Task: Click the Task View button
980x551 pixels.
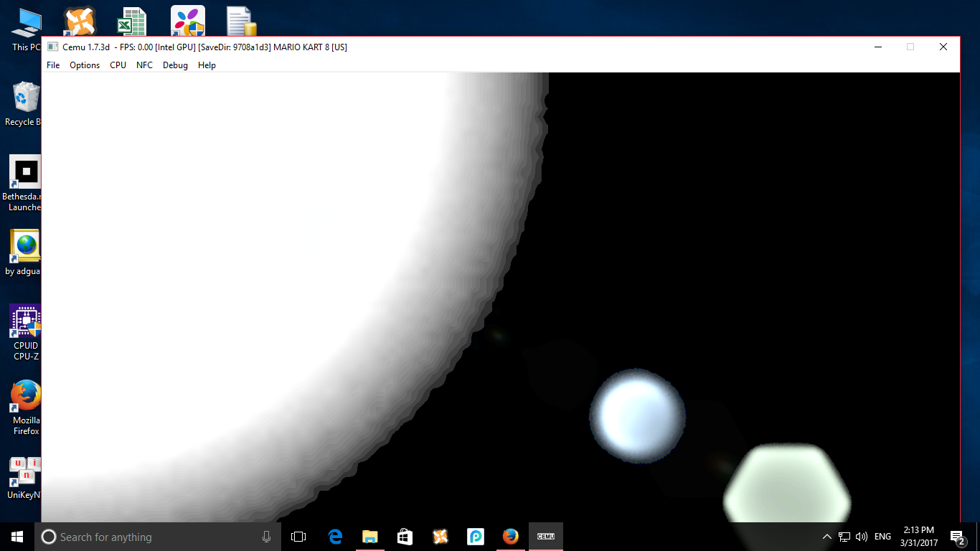Action: (x=298, y=537)
